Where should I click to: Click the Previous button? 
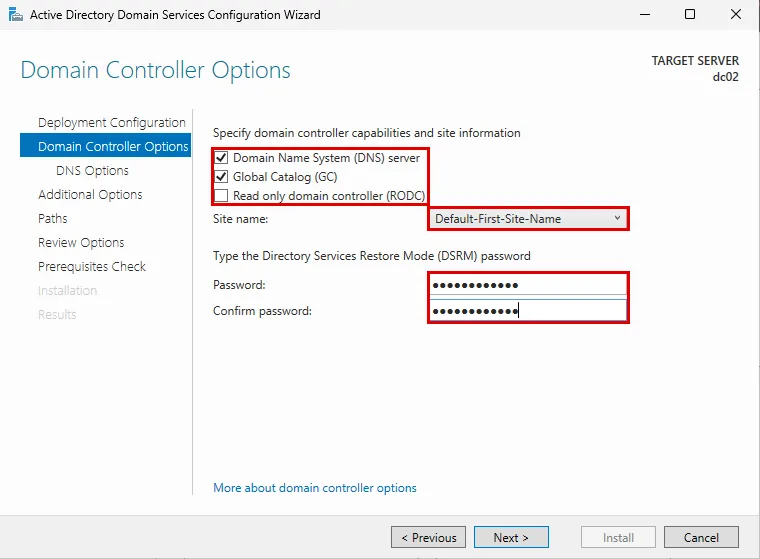click(x=428, y=537)
